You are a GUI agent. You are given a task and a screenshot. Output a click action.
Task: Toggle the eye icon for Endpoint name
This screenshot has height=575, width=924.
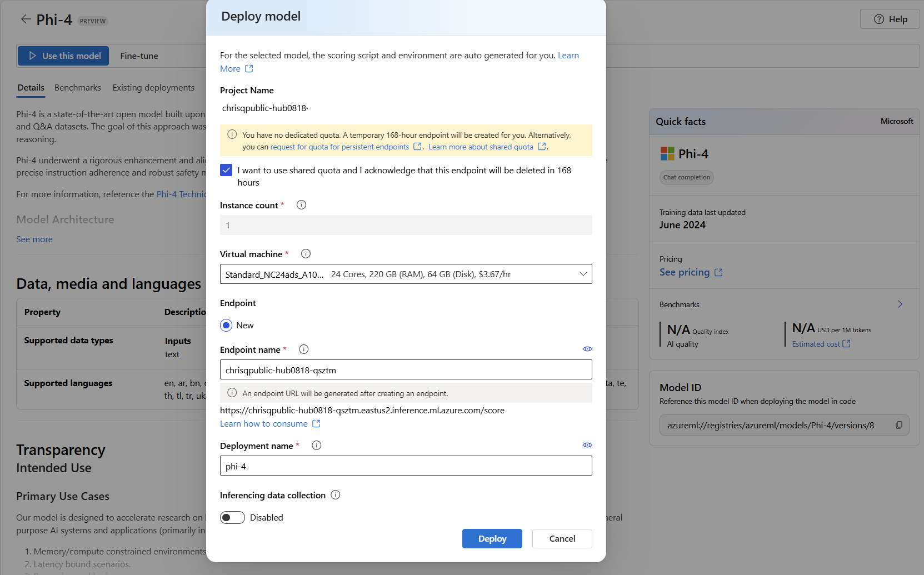pos(587,349)
